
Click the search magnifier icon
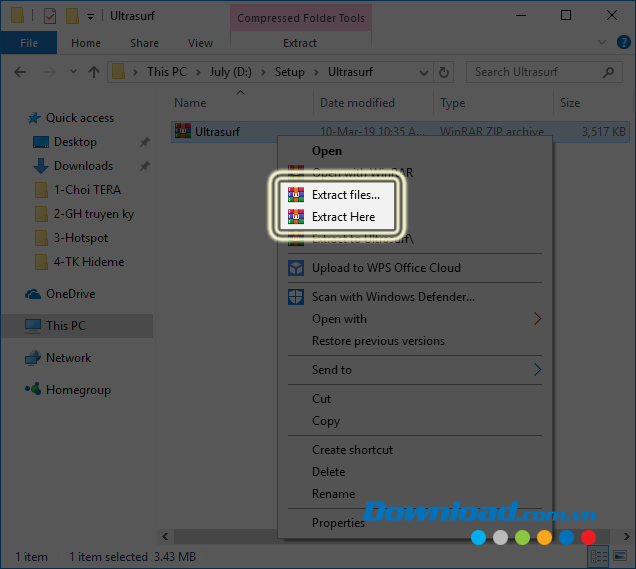coord(608,72)
